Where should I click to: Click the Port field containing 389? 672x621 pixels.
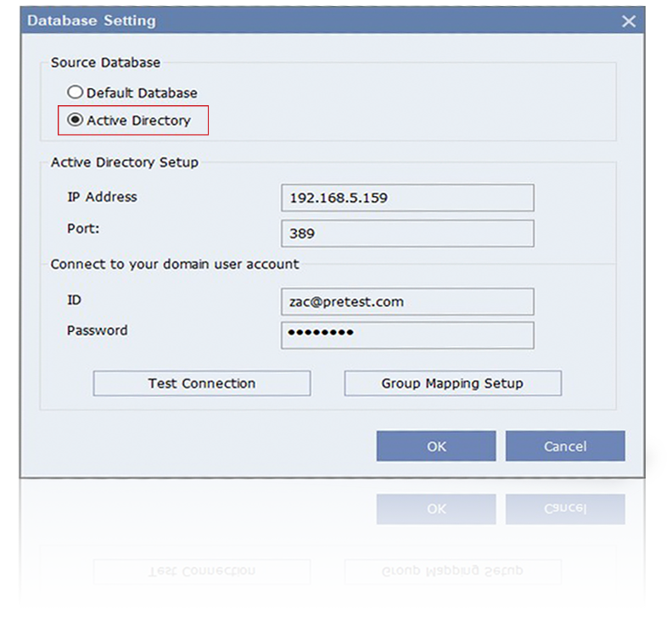click(407, 233)
